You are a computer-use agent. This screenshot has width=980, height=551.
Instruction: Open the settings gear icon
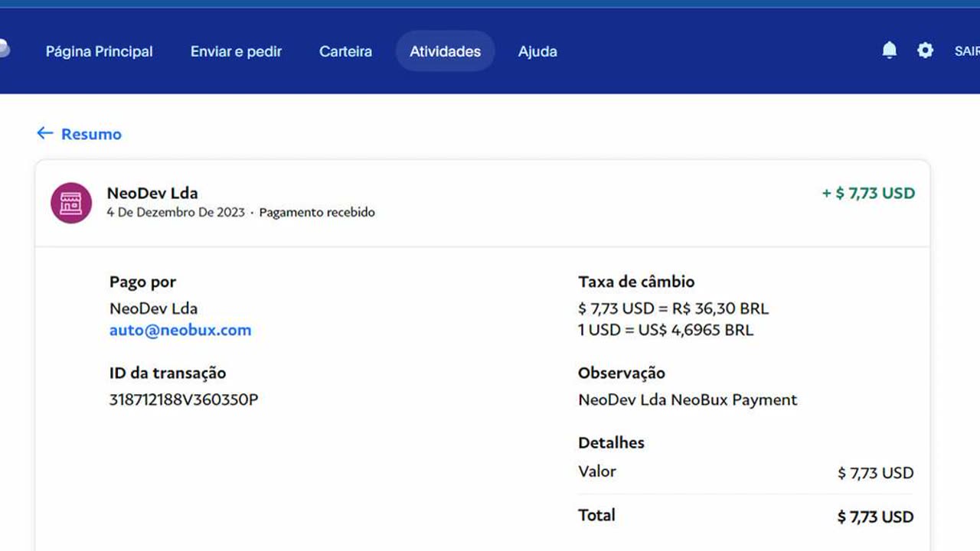tap(925, 51)
